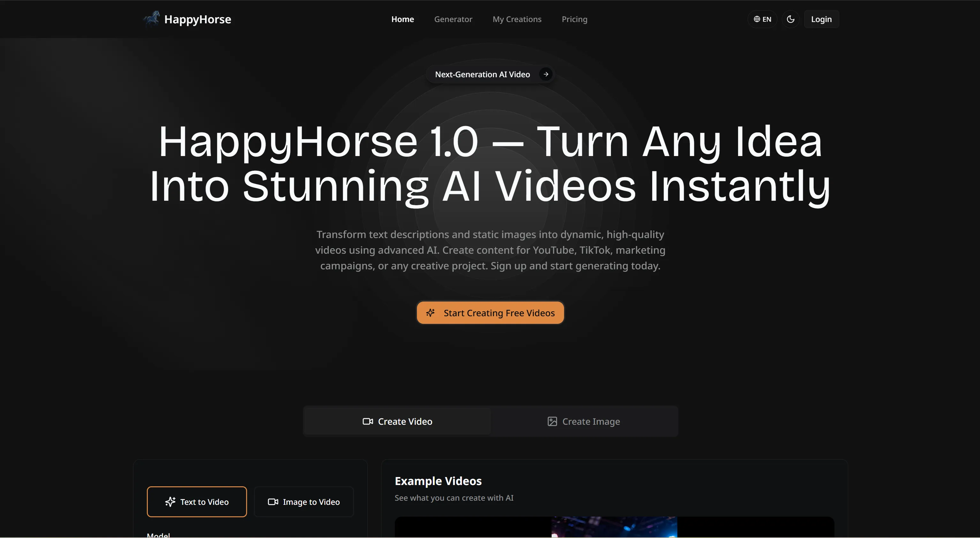This screenshot has height=538, width=980.
Task: Click "See what you can create with AI" text
Action: pyautogui.click(x=454, y=498)
